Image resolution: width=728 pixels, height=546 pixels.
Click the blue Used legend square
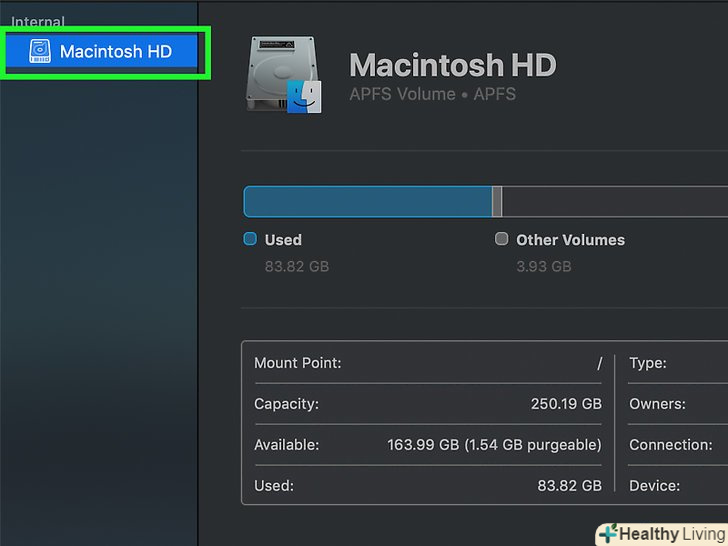click(250, 240)
